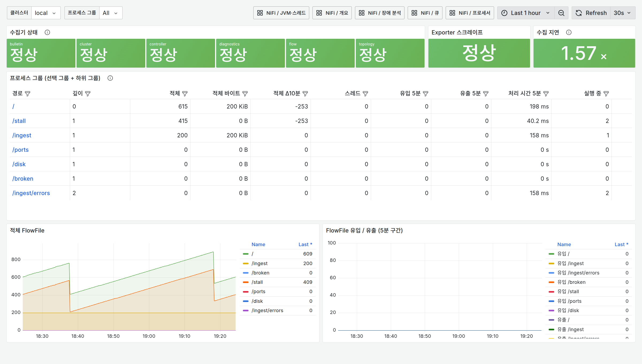This screenshot has width=642, height=364.
Task: Toggle 유입 /broken series in legend
Action: pyautogui.click(x=571, y=282)
